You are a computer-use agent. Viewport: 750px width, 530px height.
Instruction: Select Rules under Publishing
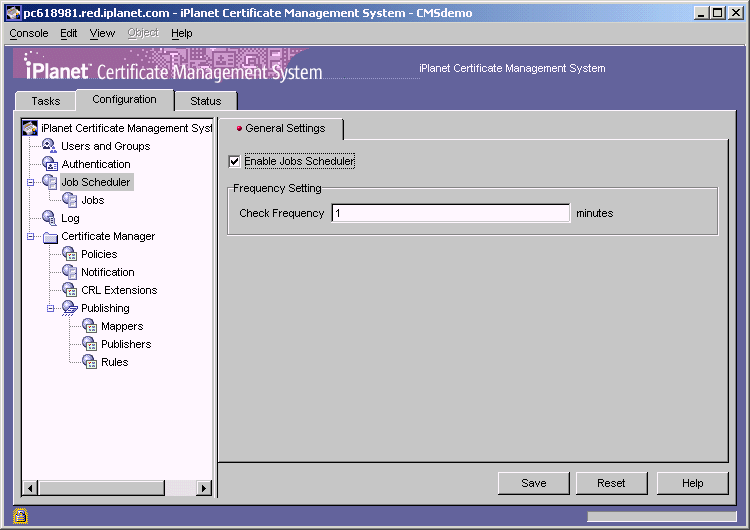115,363
